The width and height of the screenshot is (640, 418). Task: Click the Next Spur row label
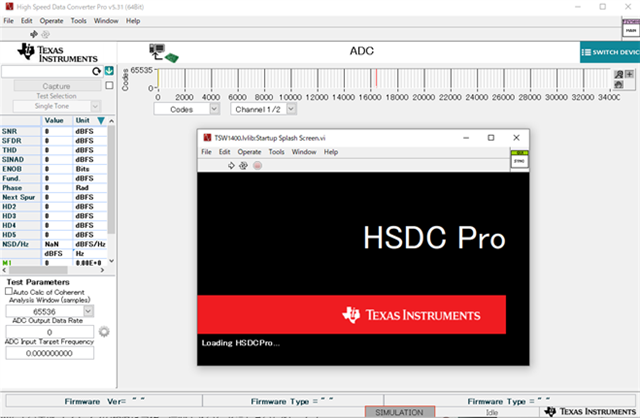(x=19, y=197)
